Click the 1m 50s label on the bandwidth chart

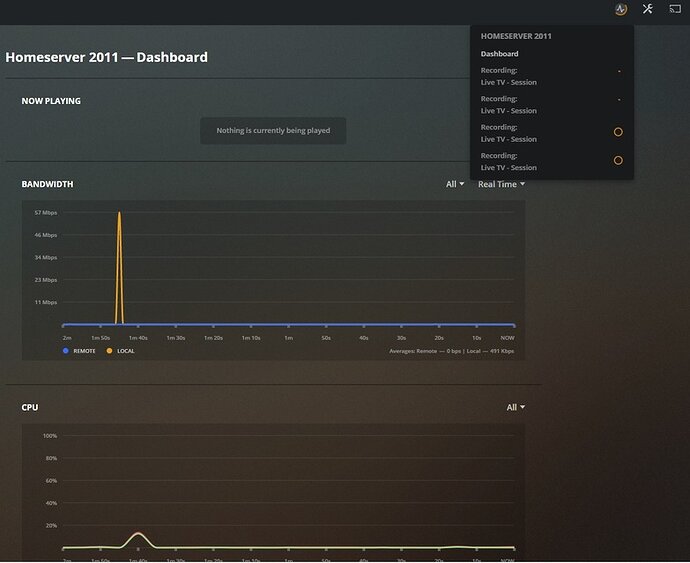tap(100, 338)
